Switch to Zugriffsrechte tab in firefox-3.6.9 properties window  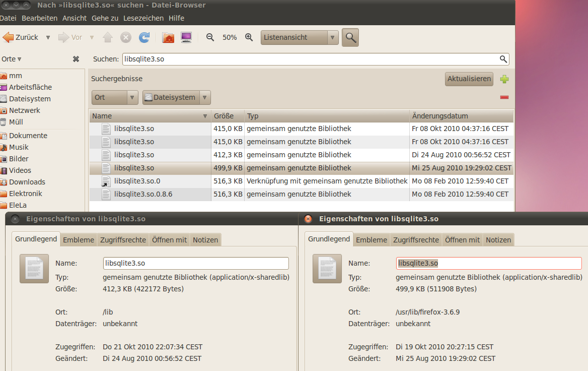pyautogui.click(x=416, y=240)
